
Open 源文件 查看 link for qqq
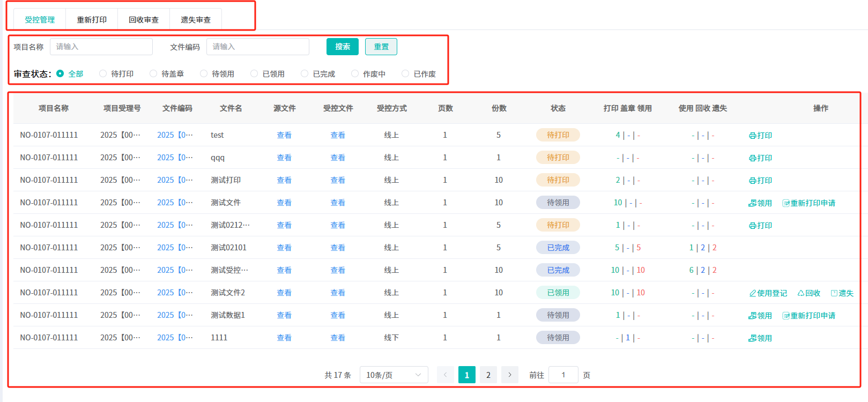(x=284, y=158)
